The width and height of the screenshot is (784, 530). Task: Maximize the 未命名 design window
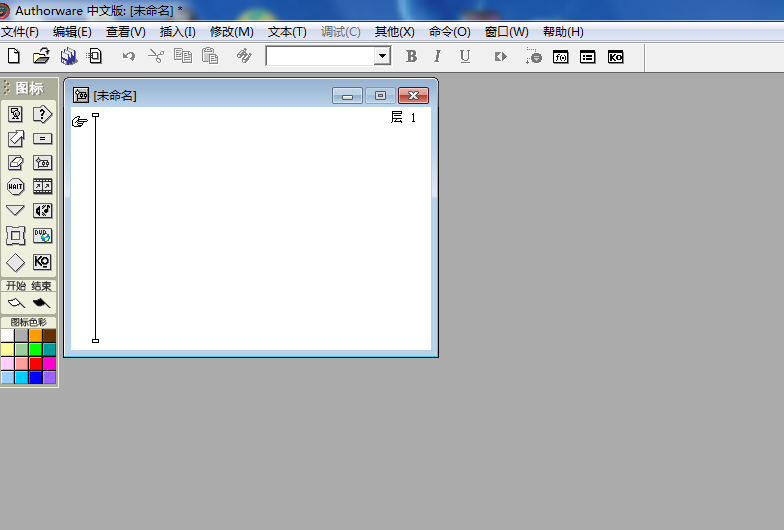click(x=380, y=96)
